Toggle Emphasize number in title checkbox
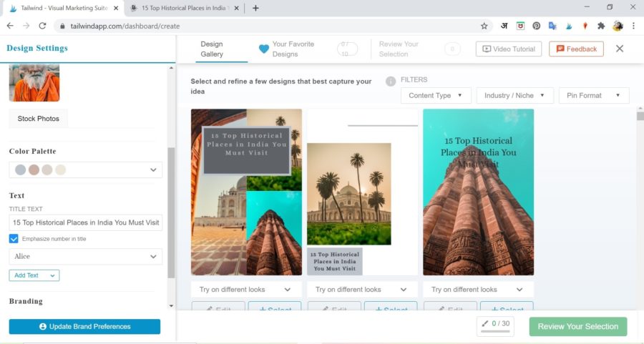 14,238
